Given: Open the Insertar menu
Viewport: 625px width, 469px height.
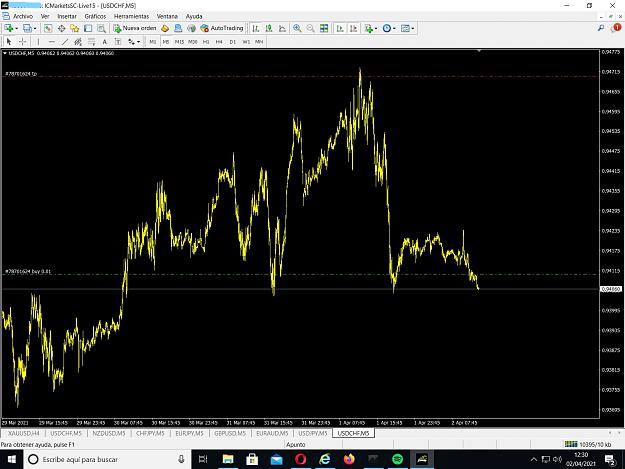Looking at the screenshot, I should (x=67, y=16).
